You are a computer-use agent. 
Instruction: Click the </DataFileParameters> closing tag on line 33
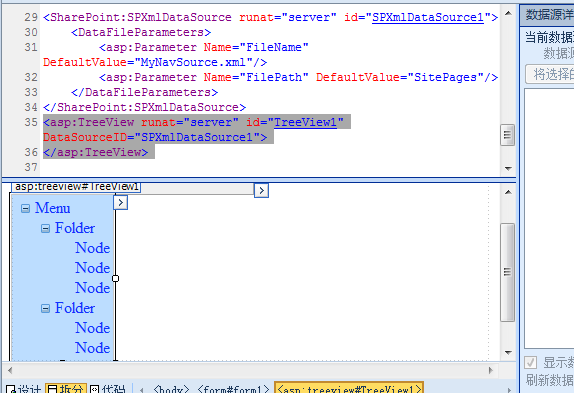145,92
